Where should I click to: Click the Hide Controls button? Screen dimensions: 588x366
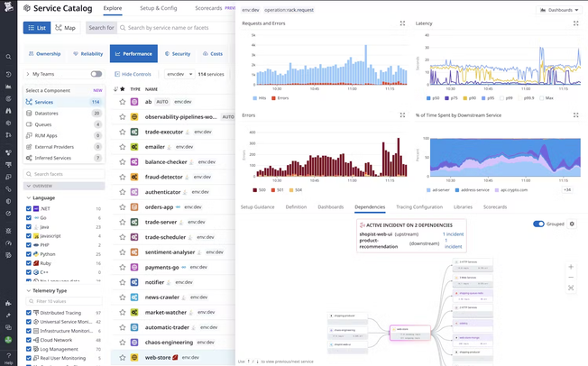click(133, 74)
